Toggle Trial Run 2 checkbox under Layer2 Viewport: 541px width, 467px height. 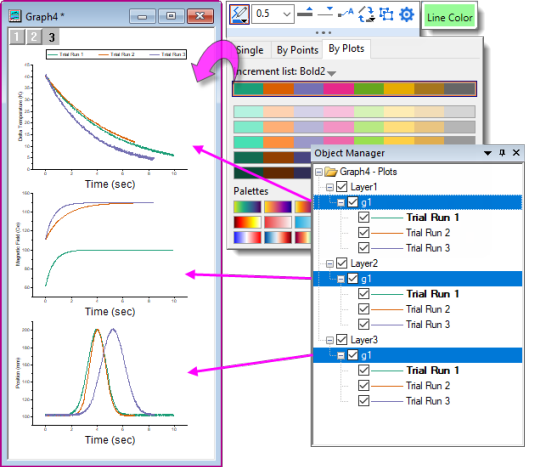coord(364,309)
